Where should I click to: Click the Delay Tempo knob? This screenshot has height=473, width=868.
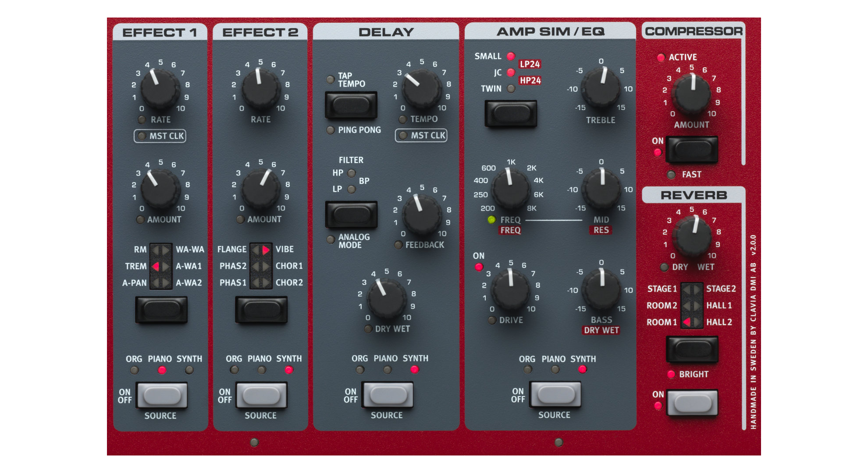click(422, 89)
